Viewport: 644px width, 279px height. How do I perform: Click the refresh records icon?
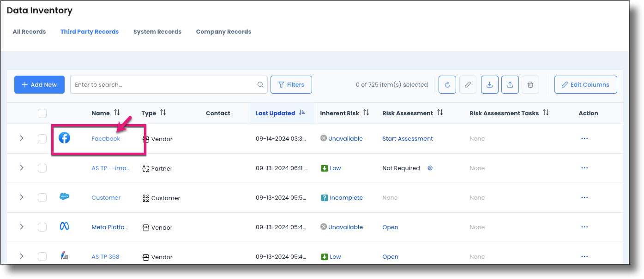447,84
